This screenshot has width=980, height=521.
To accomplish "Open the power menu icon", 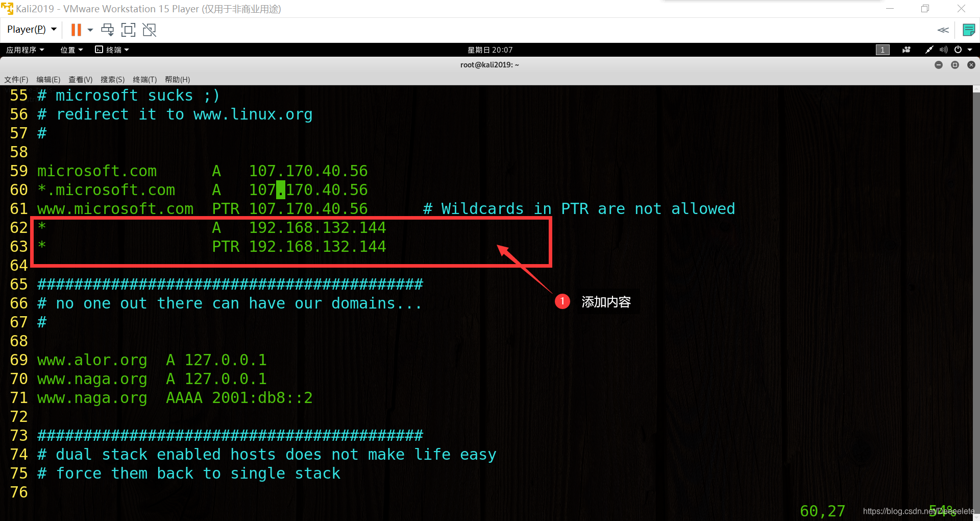I will 958,50.
